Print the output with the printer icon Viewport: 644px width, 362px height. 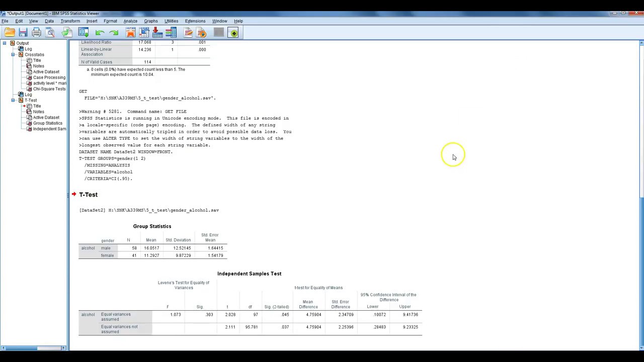36,33
